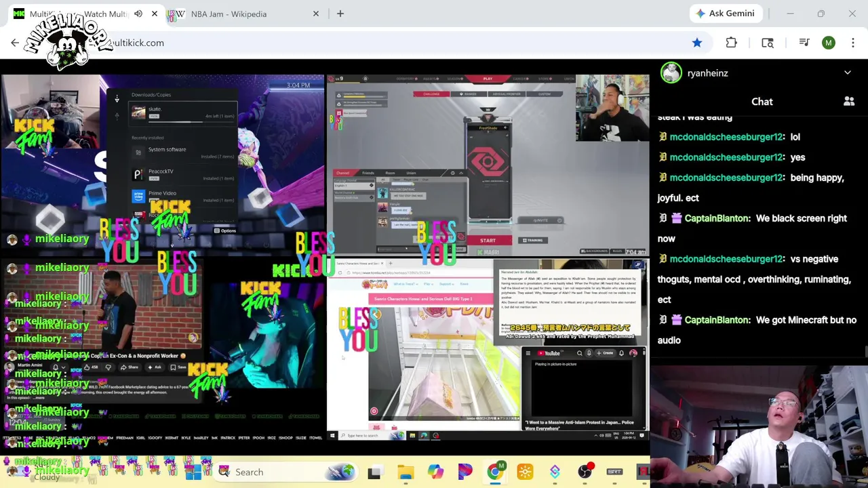
Task: Open ryanheinz profile avatar
Action: coord(671,73)
